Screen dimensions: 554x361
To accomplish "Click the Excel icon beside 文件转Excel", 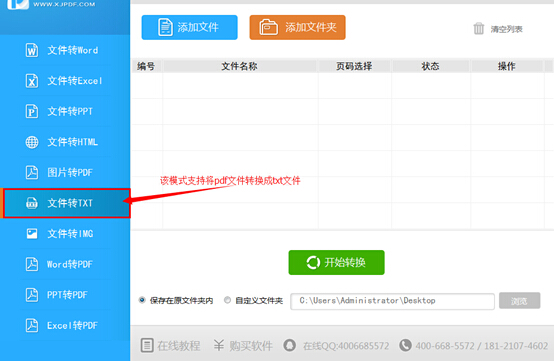I will point(32,81).
